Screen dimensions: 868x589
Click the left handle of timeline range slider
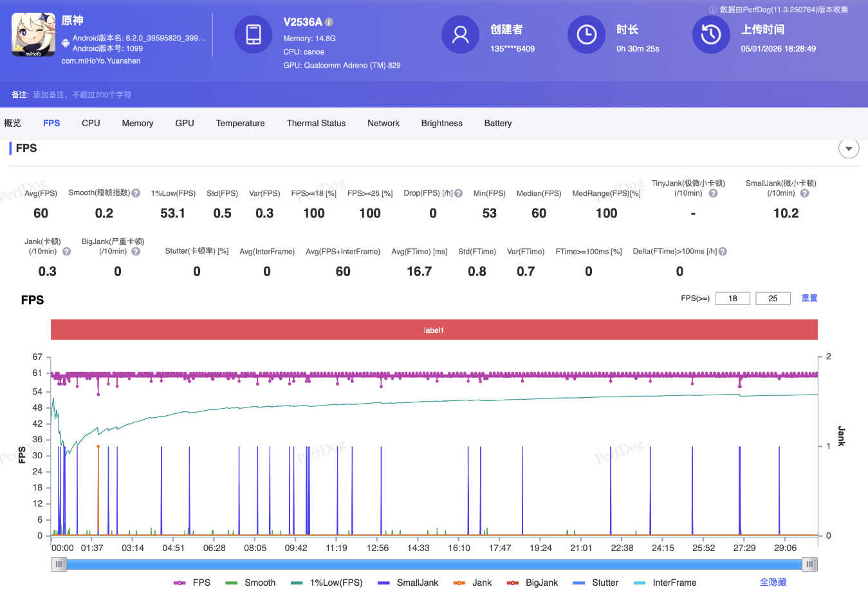click(x=59, y=565)
